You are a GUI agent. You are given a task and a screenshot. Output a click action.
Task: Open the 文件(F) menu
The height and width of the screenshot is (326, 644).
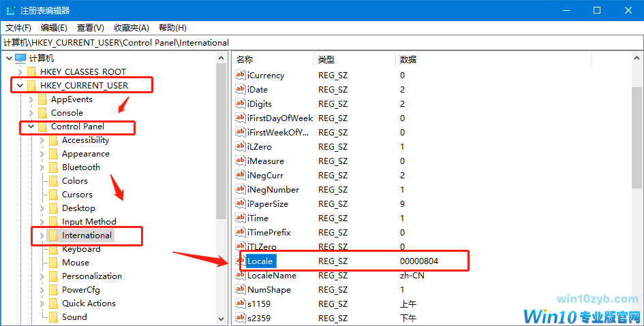click(18, 28)
